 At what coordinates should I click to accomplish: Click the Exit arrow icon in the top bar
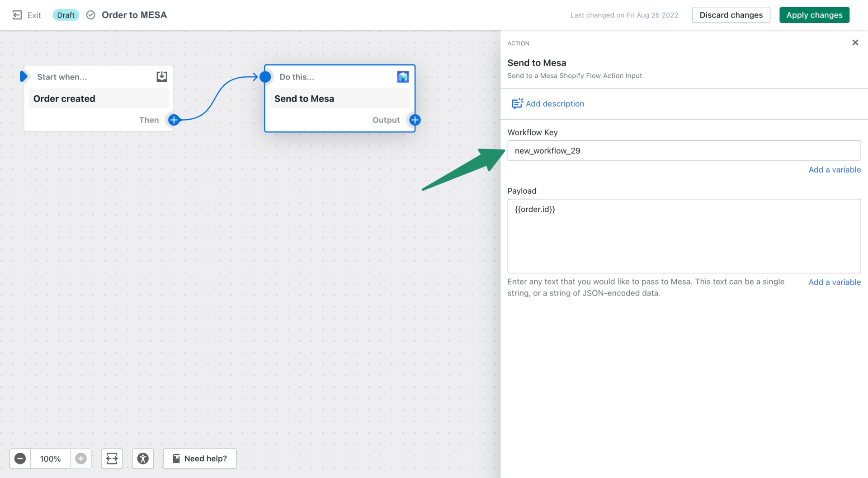[x=17, y=14]
